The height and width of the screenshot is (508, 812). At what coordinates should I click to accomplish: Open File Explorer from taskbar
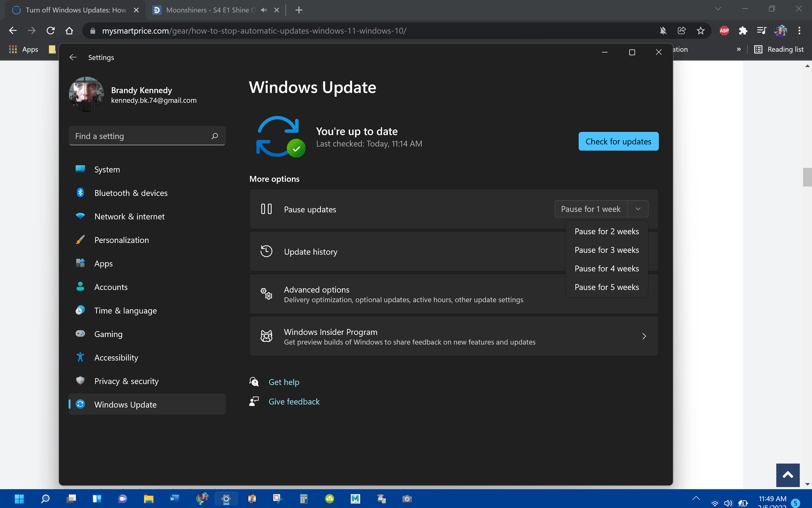tap(148, 499)
